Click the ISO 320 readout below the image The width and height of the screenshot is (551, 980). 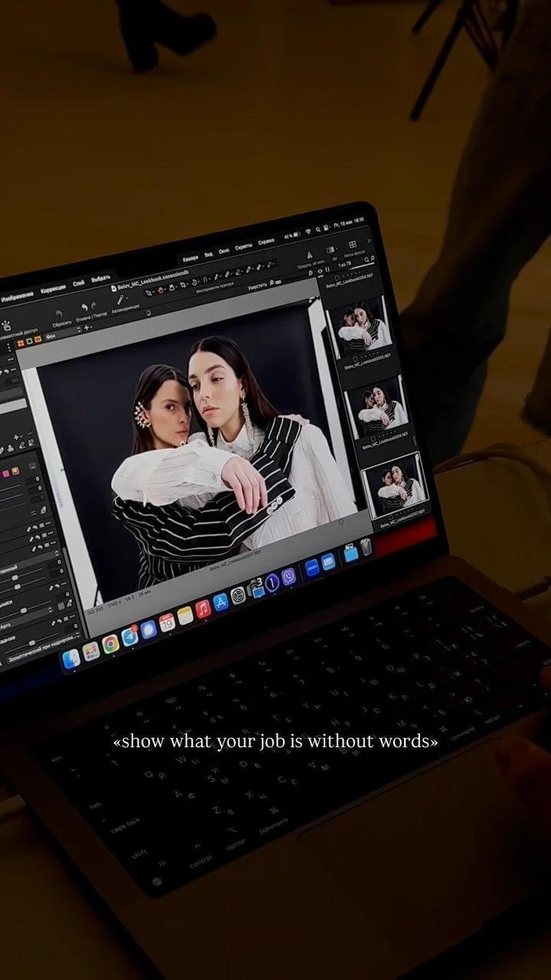pos(95,609)
